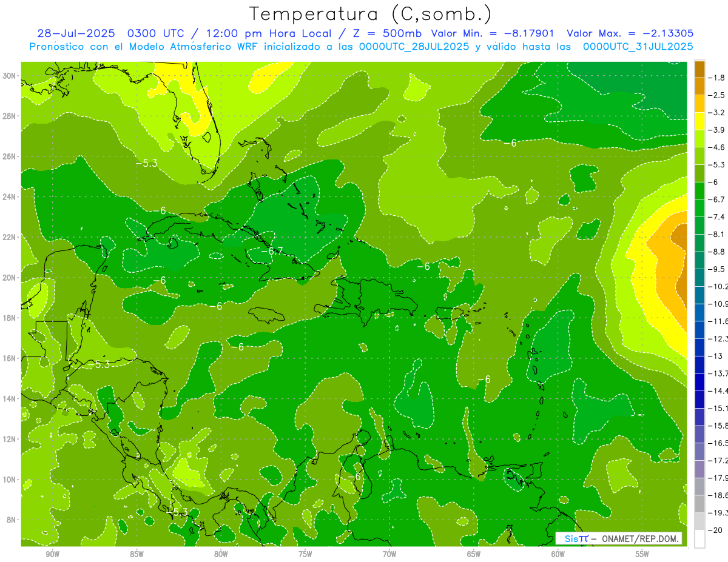Click the -5.3 contour label over Honduras
This screenshot has width=728, height=562.
coord(99,364)
